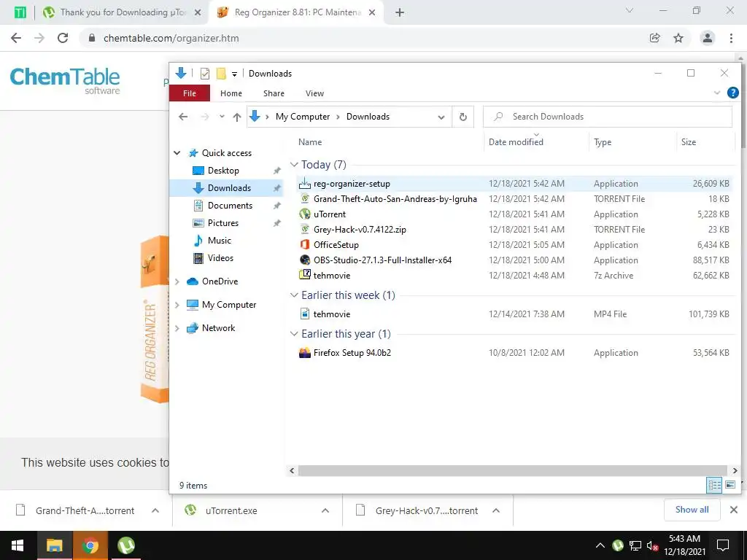Open a new Chrome tab

point(400,12)
